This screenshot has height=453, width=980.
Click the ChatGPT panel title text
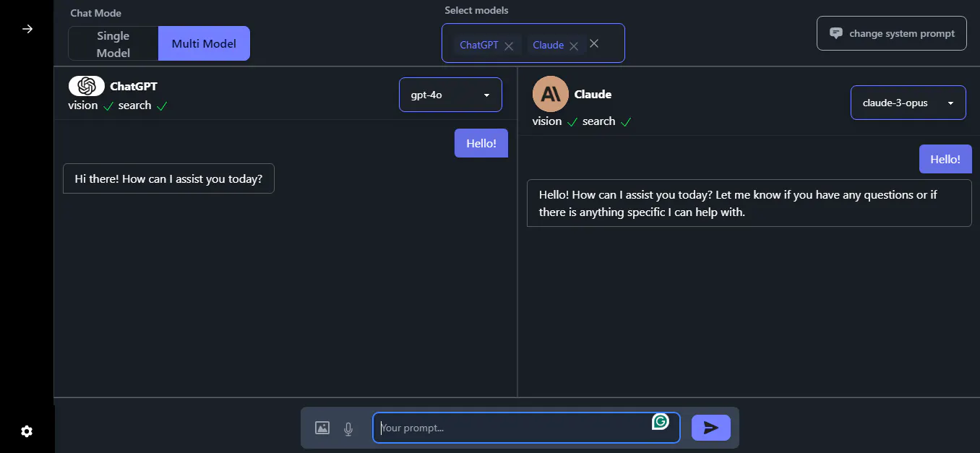(134, 86)
